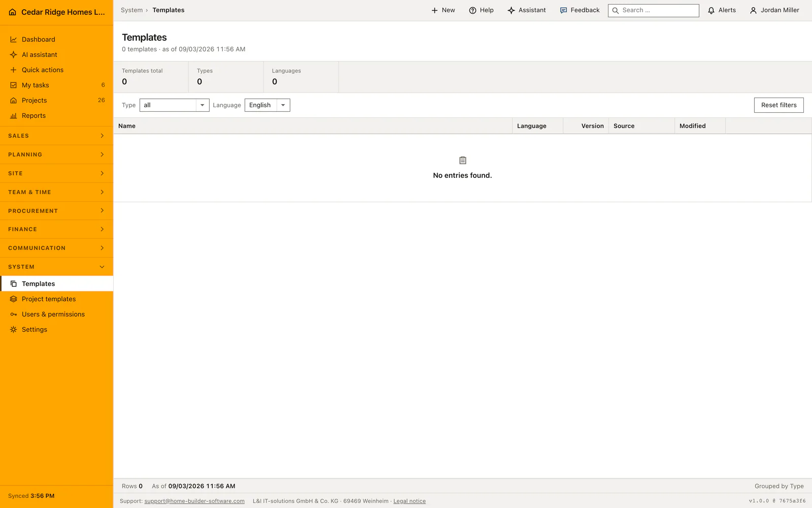Collapse the System section
This screenshot has height=508, width=812.
(x=56, y=267)
